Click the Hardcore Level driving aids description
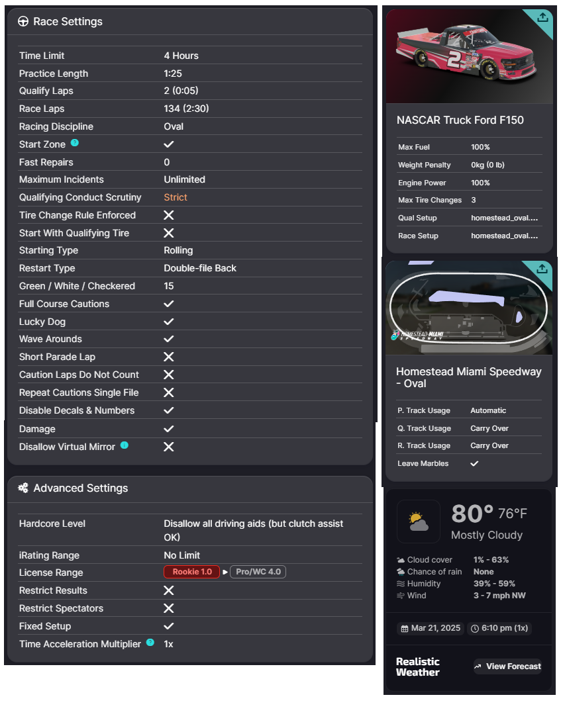The height and width of the screenshot is (728, 563). point(253,530)
